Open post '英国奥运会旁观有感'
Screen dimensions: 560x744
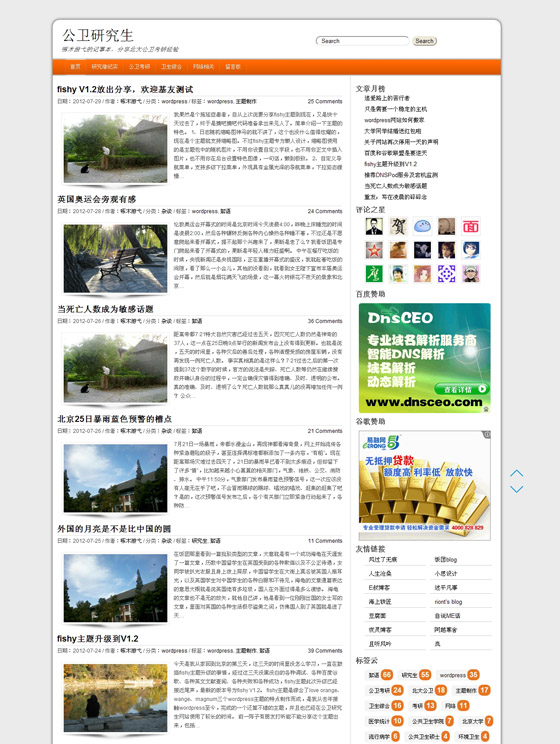(x=97, y=199)
